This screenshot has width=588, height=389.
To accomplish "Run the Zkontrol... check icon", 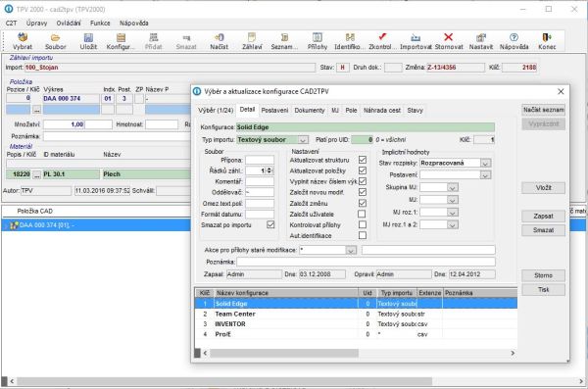I will tap(382, 36).
